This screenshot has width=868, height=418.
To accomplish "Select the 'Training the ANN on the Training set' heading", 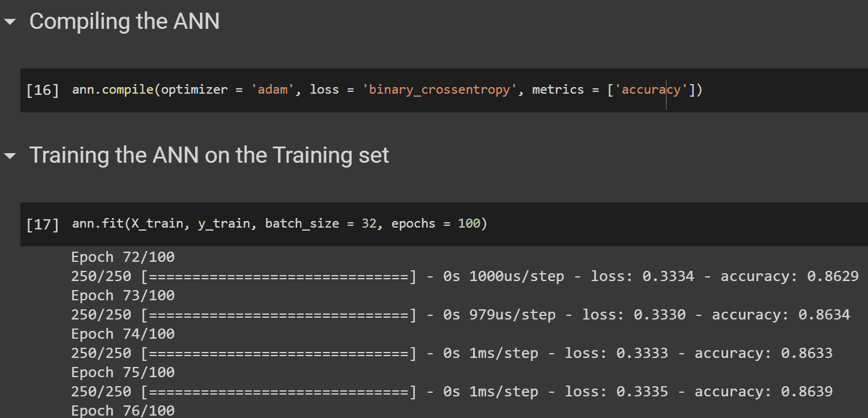I will 209,156.
